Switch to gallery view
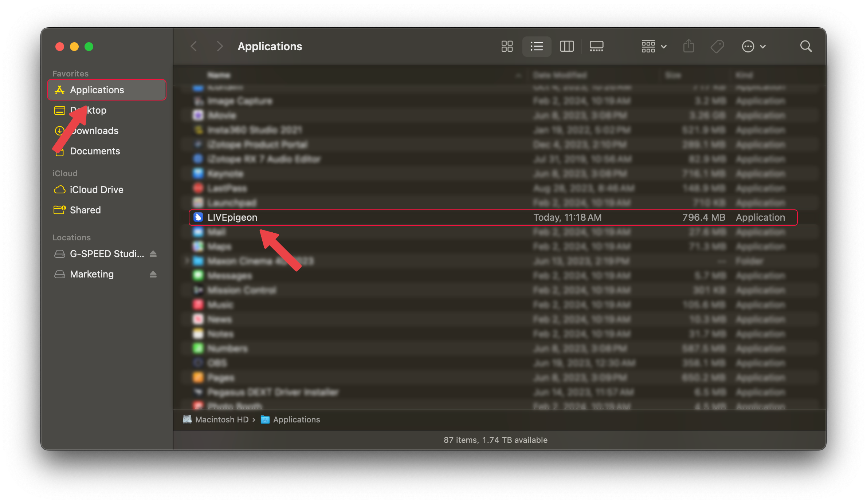This screenshot has width=867, height=504. point(596,46)
